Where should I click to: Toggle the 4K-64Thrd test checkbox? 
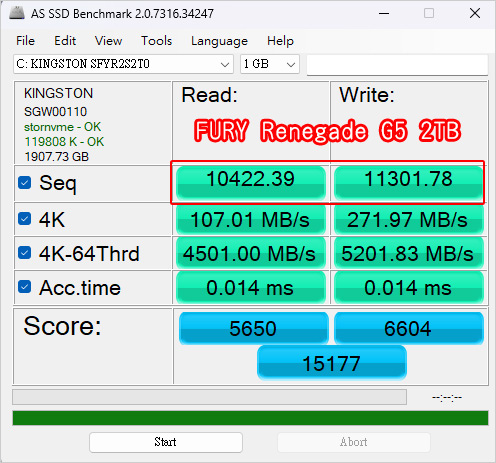tap(25, 253)
